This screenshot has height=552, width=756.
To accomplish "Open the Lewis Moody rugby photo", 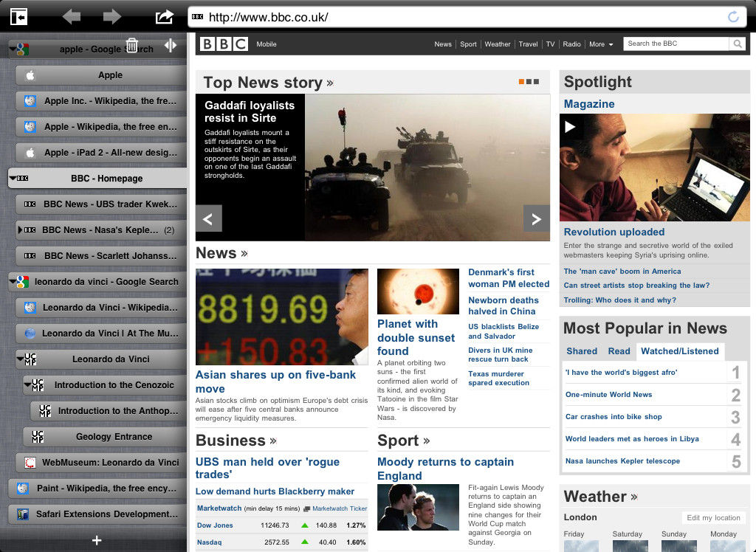I will tap(418, 507).
